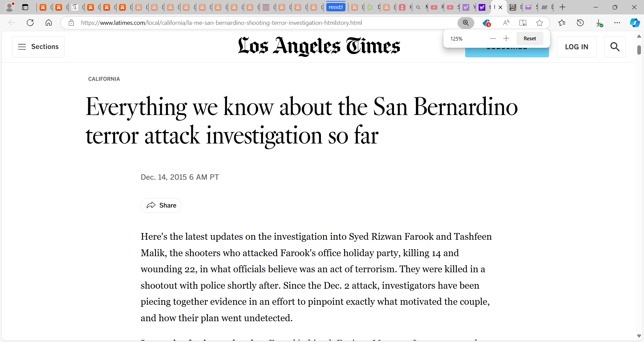Open the Copilot sidebar icon
Image resolution: width=644 pixels, height=342 pixels.
(x=635, y=23)
